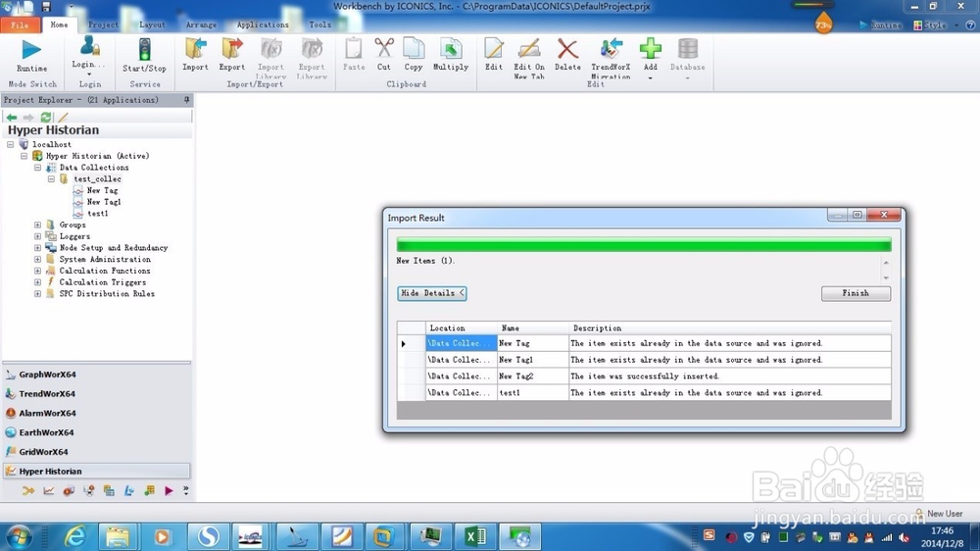Expand Calculation Functions node
Image resolution: width=980 pixels, height=551 pixels.
[37, 271]
